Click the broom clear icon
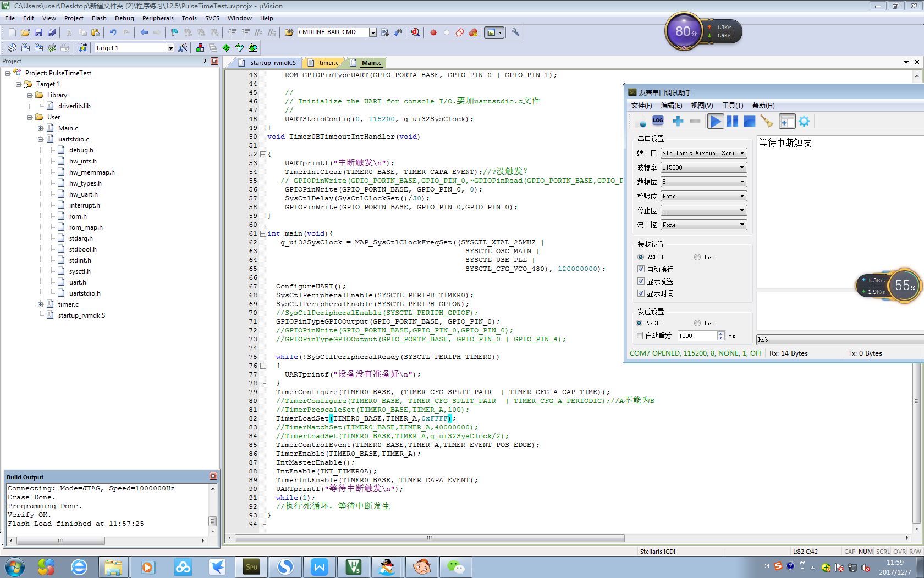This screenshot has height=578, width=924. pyautogui.click(x=767, y=121)
